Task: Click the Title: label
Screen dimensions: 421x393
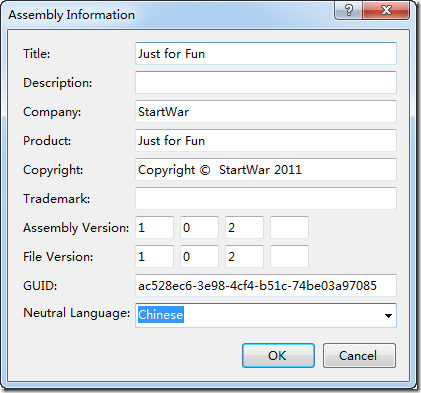Action: (37, 54)
